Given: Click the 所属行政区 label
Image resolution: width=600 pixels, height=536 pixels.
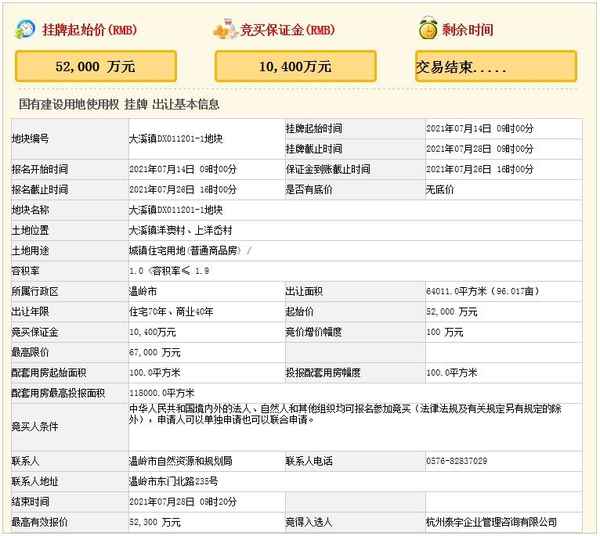Looking at the screenshot, I should click(x=35, y=291).
